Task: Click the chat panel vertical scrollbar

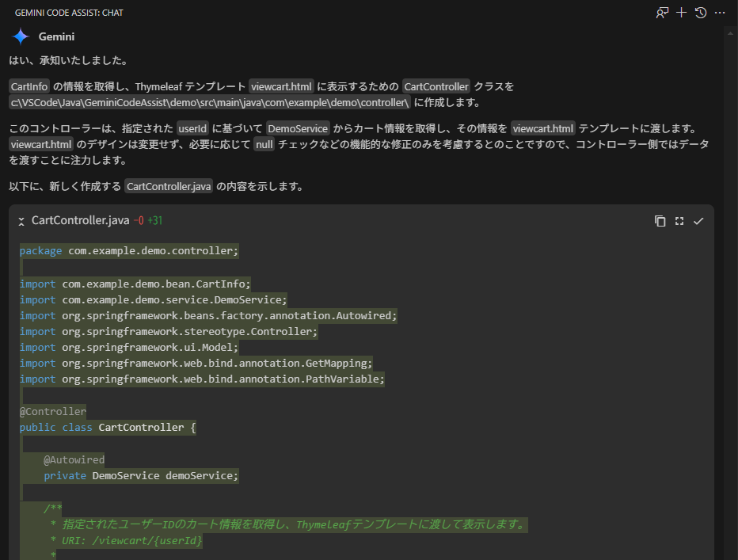Action: click(730, 292)
